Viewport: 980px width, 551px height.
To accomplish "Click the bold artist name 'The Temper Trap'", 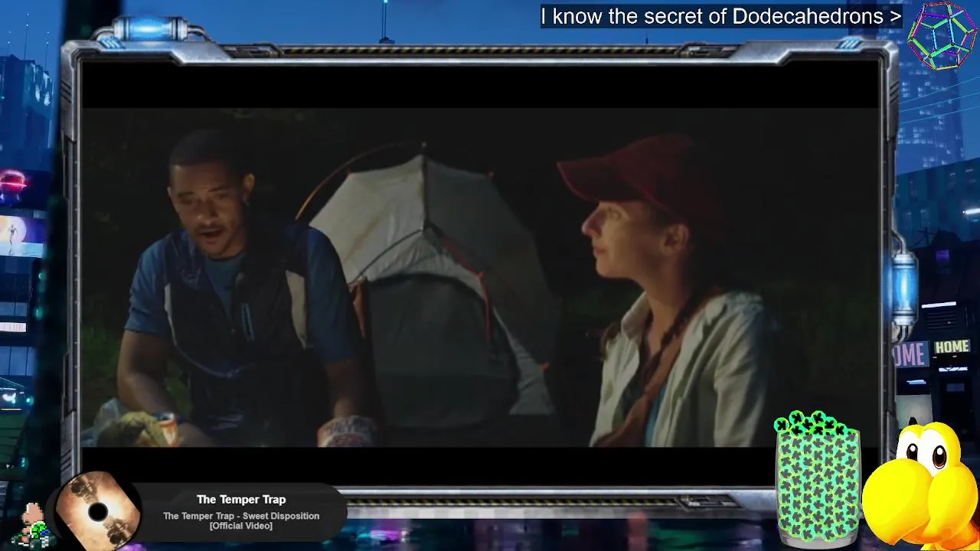I will (241, 500).
